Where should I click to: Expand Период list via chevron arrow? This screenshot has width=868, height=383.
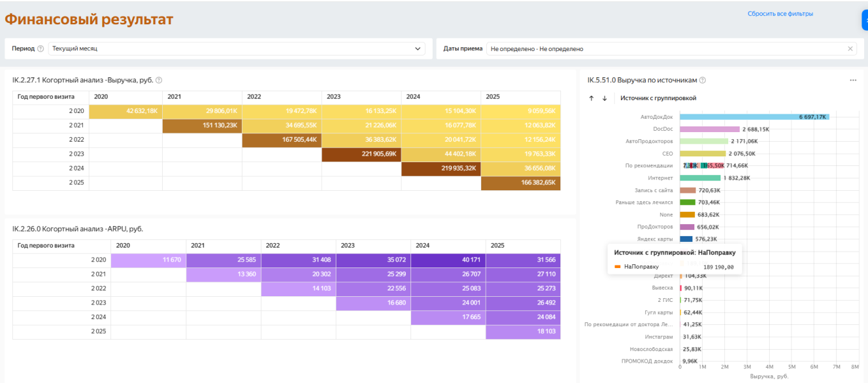click(418, 49)
